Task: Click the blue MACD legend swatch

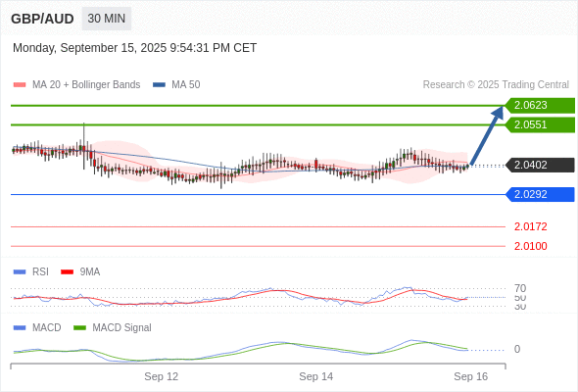Action: click(20, 328)
